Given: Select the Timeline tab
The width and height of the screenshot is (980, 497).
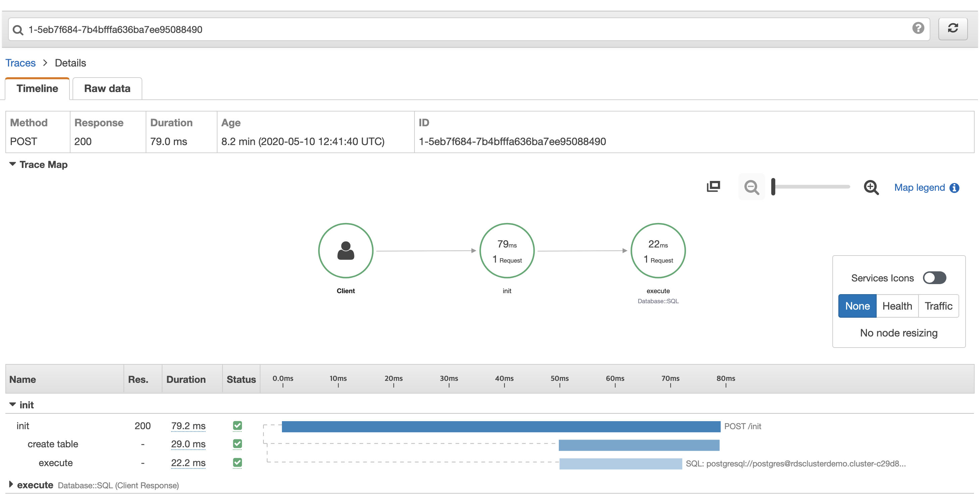Looking at the screenshot, I should coord(37,89).
